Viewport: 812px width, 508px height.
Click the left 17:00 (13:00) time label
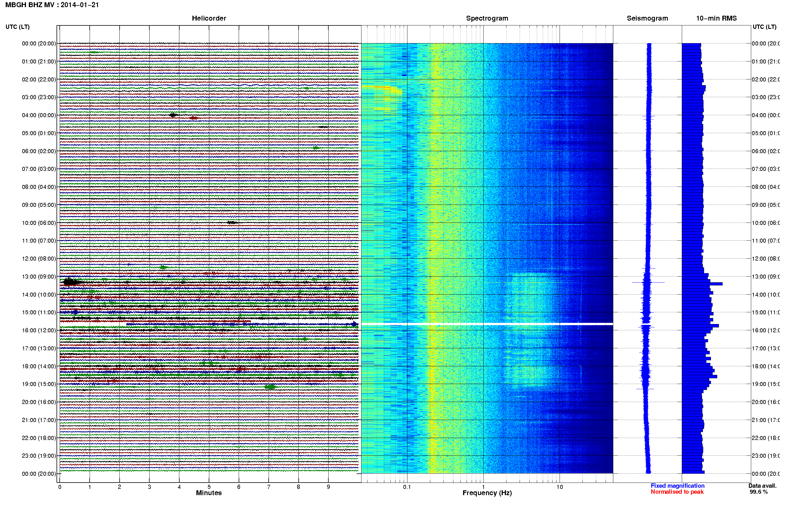tap(39, 348)
